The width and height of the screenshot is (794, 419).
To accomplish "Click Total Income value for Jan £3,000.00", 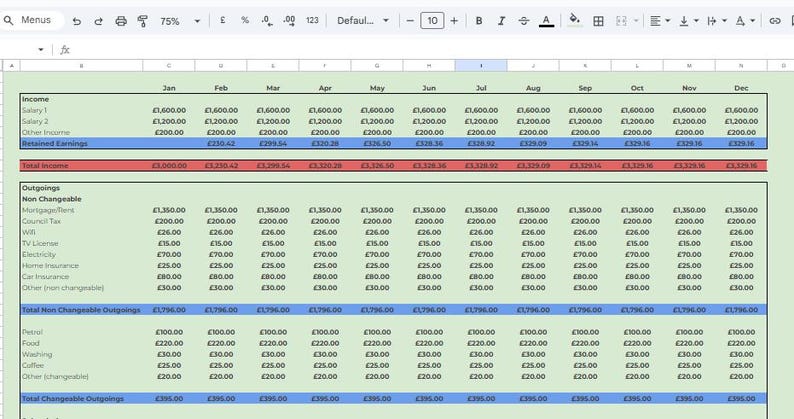I will coord(169,166).
